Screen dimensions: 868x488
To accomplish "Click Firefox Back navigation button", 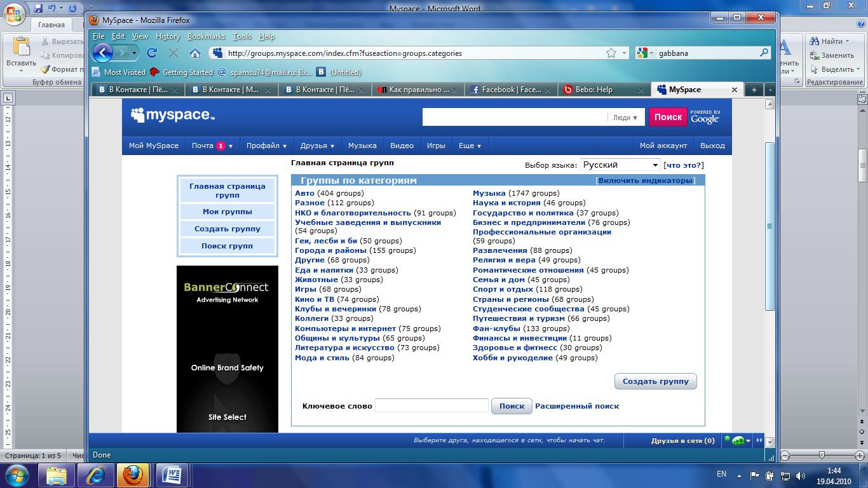I will [x=103, y=53].
